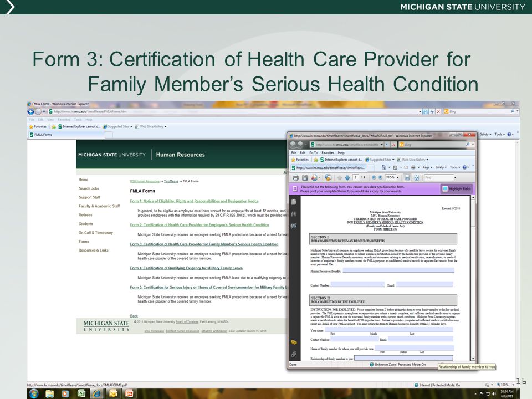The height and width of the screenshot is (399, 532).
Task: Open the PDF zoom percentage dropdown
Action: point(398,177)
